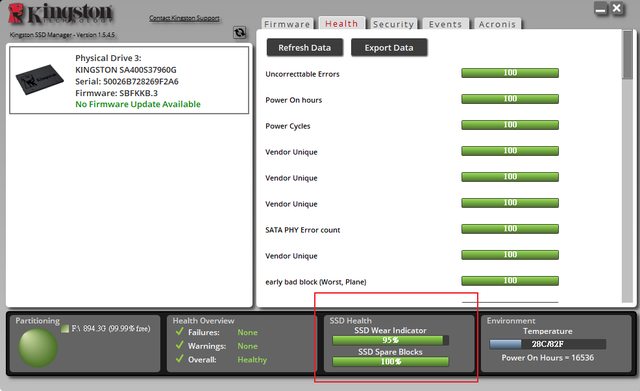
Task: Open the Events tab
Action: coord(445,24)
